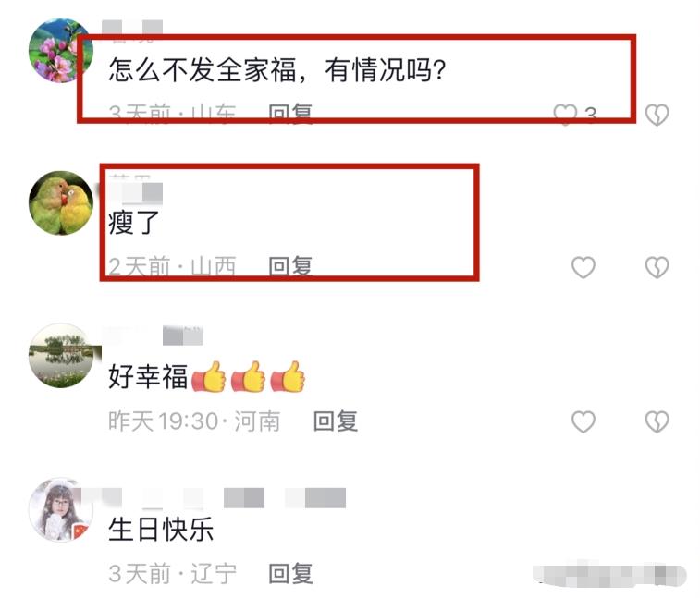Like the "瘦了" comment
The width and height of the screenshot is (700, 598).
[583, 267]
